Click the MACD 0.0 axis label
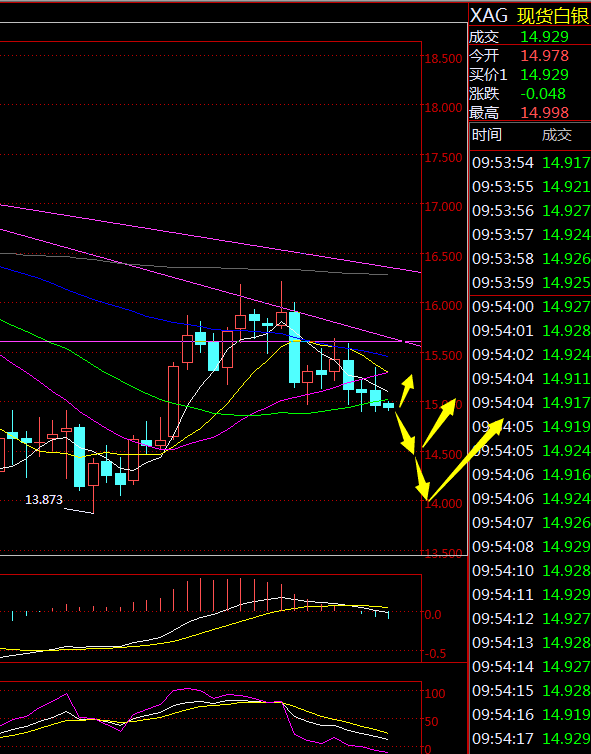The image size is (591, 754). point(433,615)
